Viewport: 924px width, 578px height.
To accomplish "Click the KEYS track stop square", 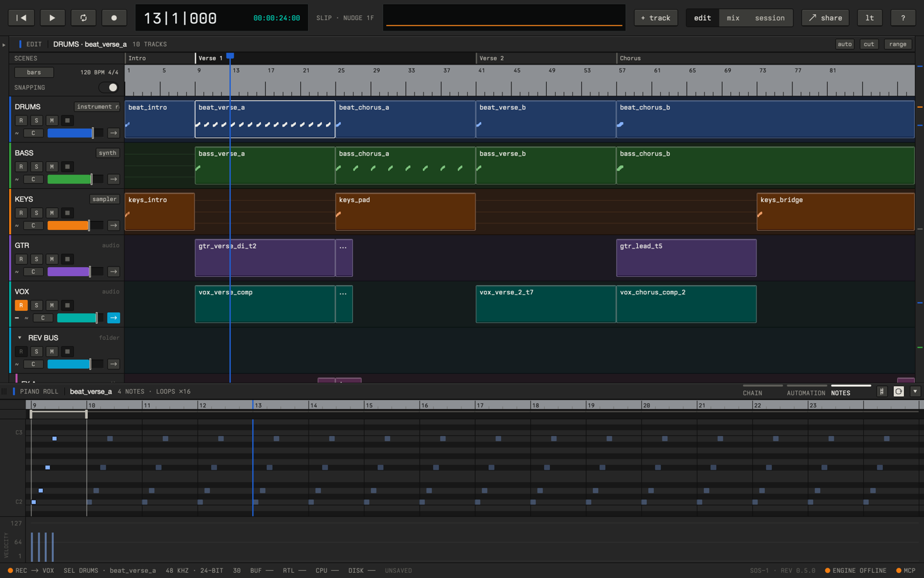I will 67,213.
